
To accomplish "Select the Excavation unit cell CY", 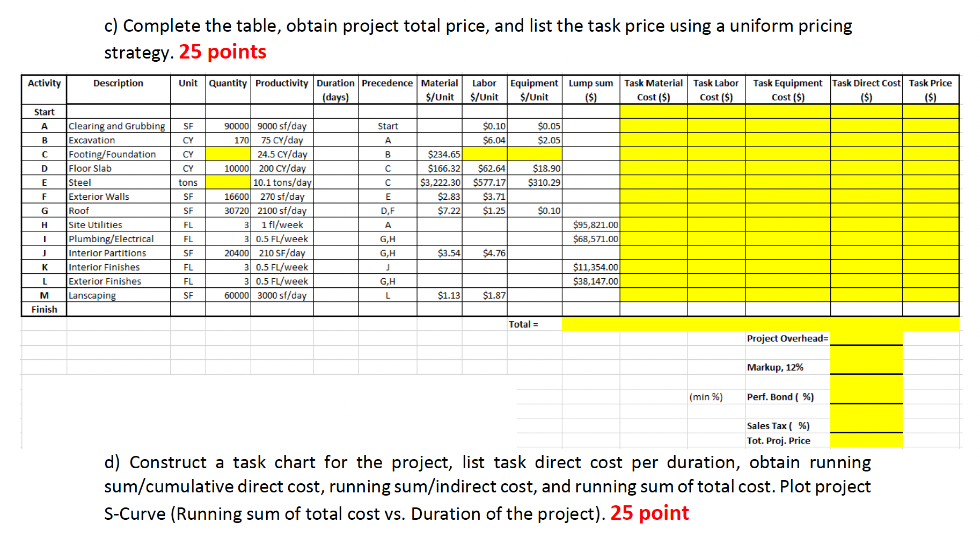I will 187,140.
